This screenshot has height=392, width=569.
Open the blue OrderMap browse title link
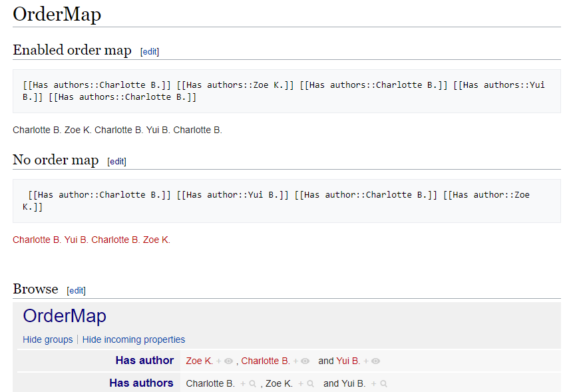point(65,315)
